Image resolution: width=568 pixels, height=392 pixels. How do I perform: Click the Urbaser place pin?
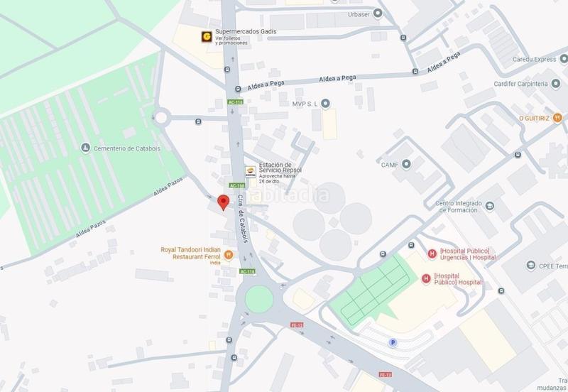pyautogui.click(x=378, y=13)
